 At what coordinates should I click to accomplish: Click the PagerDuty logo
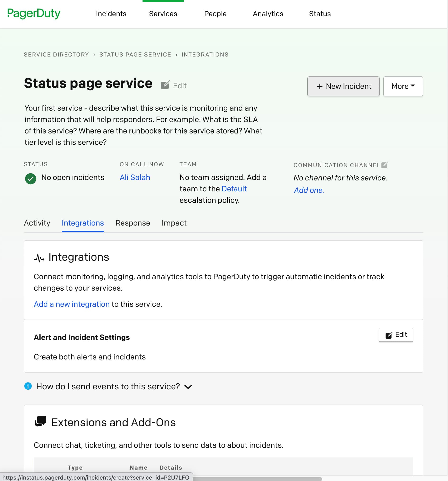click(x=34, y=14)
